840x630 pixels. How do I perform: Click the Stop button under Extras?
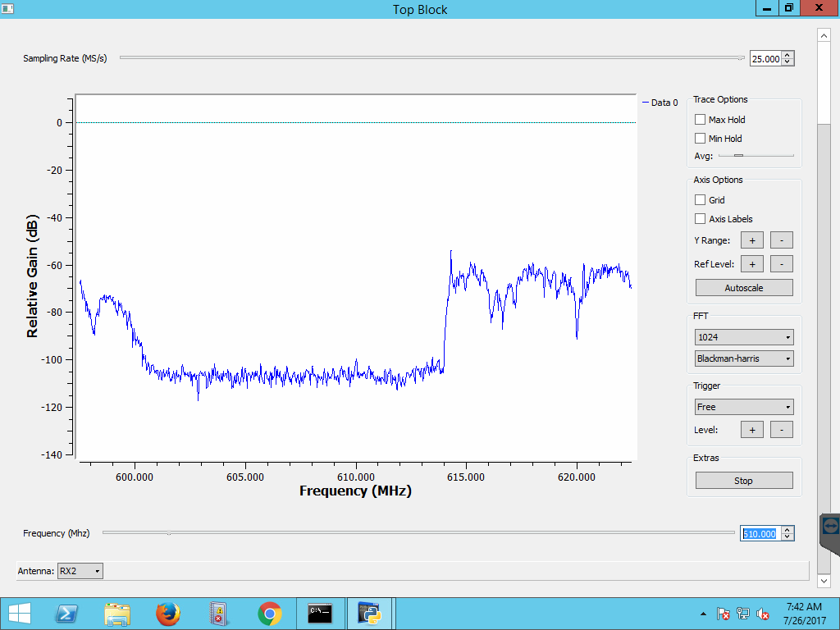point(744,481)
